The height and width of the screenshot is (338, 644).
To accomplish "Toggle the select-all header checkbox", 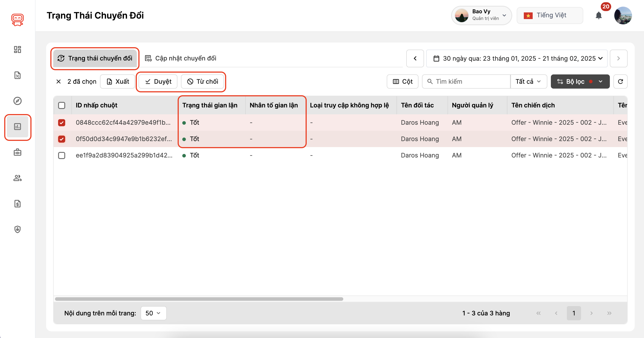I will tap(61, 105).
